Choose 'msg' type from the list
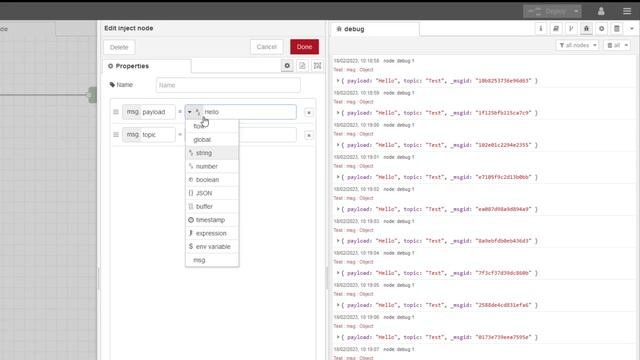 [212, 260]
